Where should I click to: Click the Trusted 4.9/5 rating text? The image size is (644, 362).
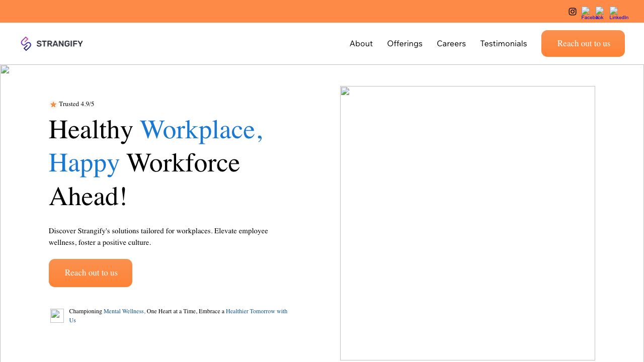[76, 104]
